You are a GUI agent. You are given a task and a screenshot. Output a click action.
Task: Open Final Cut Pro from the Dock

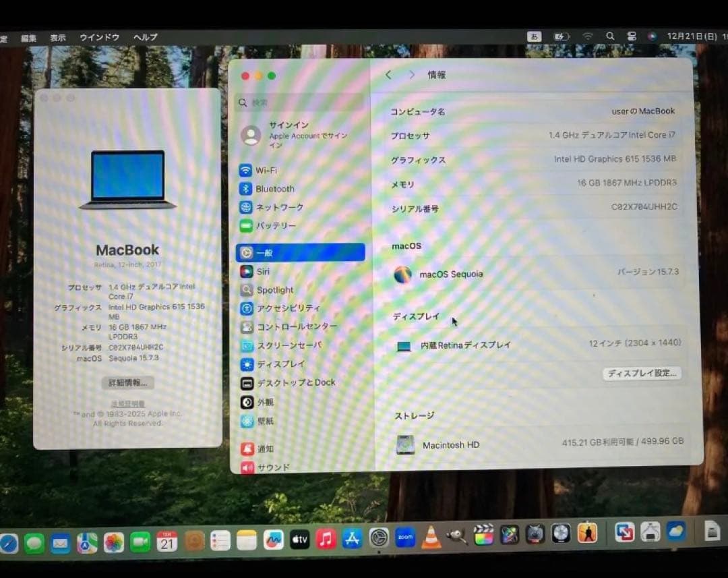pyautogui.click(x=483, y=535)
